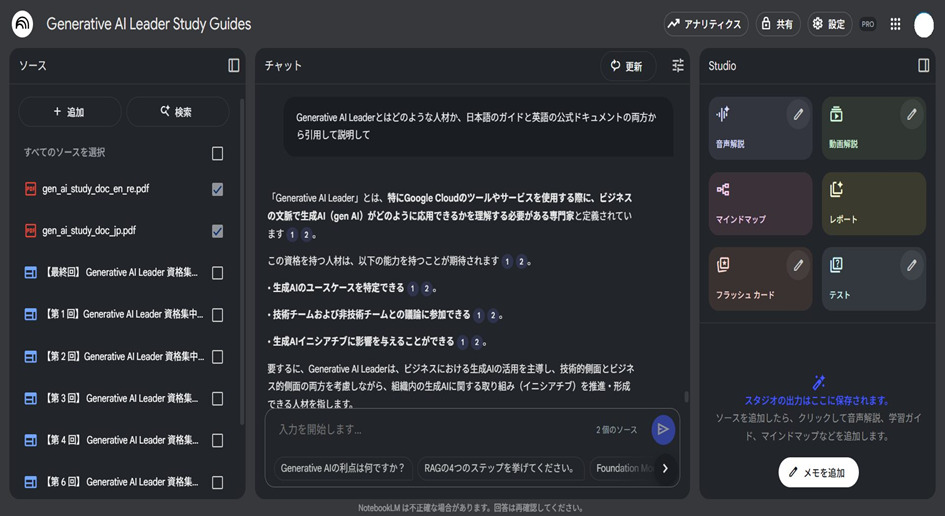
Task: Edit 動画解説 options with pencil icon
Action: (x=911, y=115)
